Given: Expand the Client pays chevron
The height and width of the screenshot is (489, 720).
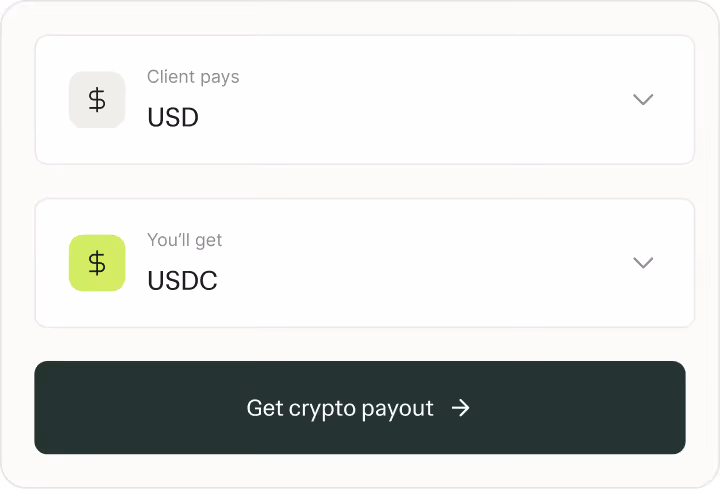Looking at the screenshot, I should coord(643,100).
